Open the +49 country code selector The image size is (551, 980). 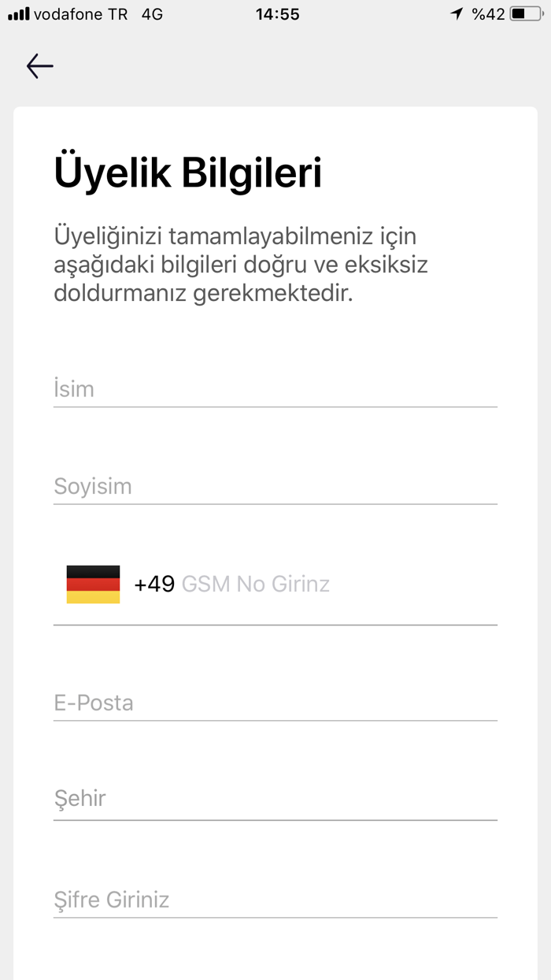[154, 585]
